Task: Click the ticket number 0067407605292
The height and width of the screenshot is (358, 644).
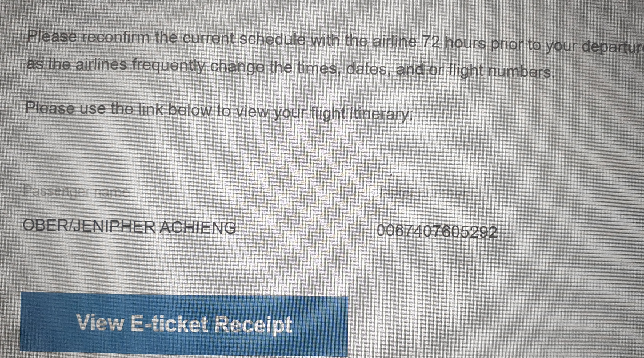Action: click(x=437, y=232)
